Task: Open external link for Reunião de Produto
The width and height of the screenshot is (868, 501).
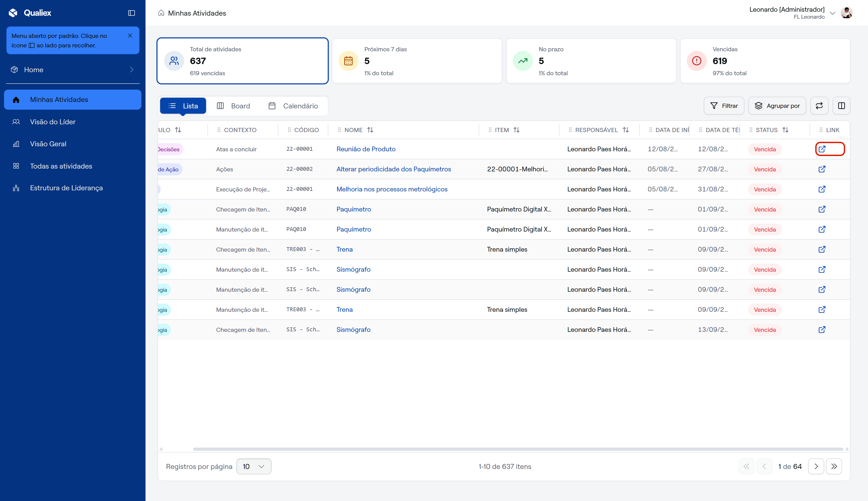Action: [x=822, y=149]
